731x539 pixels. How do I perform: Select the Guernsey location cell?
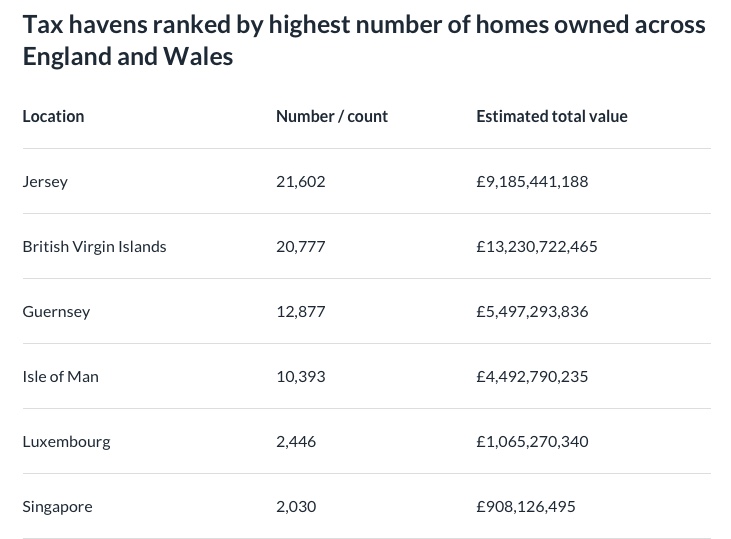point(56,311)
